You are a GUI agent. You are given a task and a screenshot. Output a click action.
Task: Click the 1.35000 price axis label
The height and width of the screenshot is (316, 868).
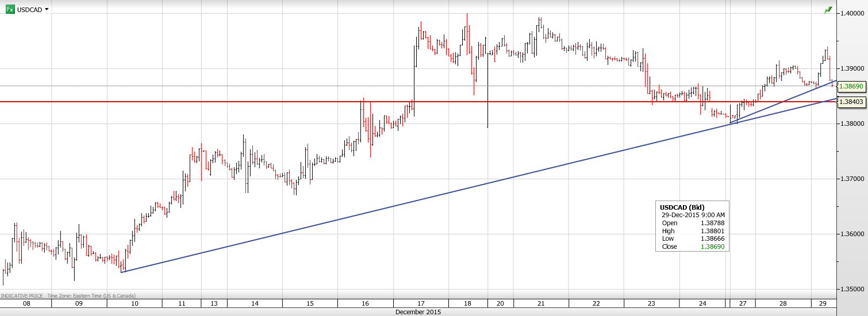tap(851, 289)
